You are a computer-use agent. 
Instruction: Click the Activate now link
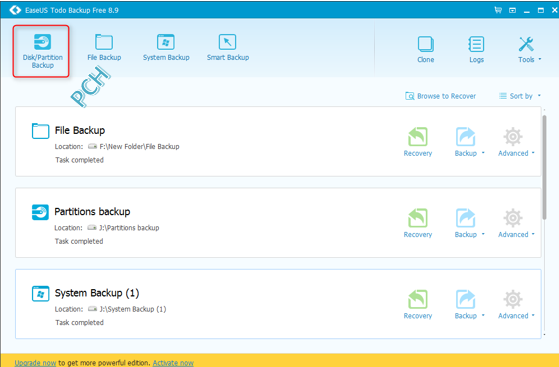click(x=173, y=363)
